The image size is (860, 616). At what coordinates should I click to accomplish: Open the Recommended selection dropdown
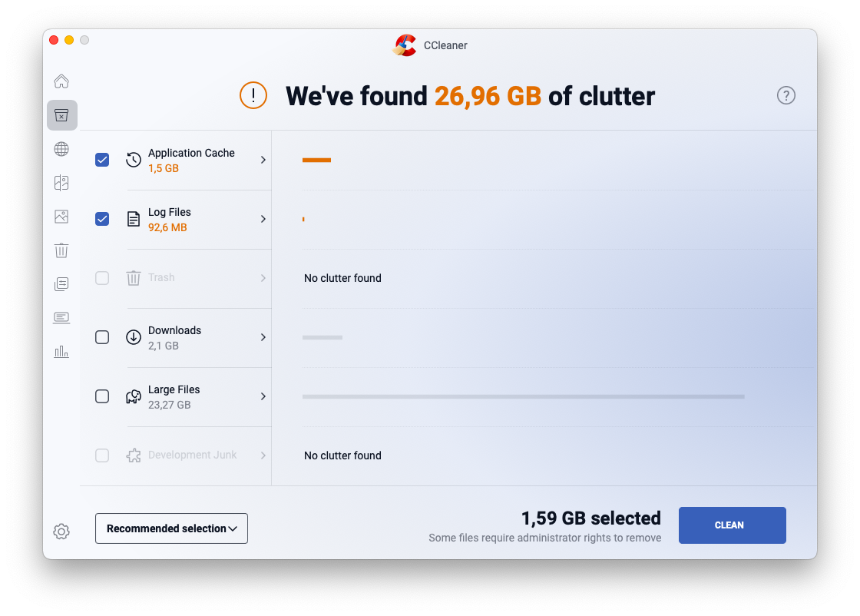pyautogui.click(x=171, y=528)
